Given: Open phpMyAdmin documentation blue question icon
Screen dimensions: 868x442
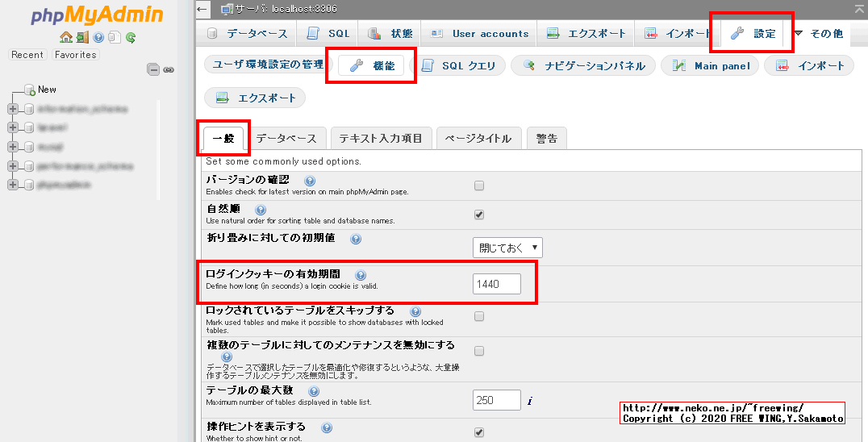Looking at the screenshot, I should click(x=98, y=37).
